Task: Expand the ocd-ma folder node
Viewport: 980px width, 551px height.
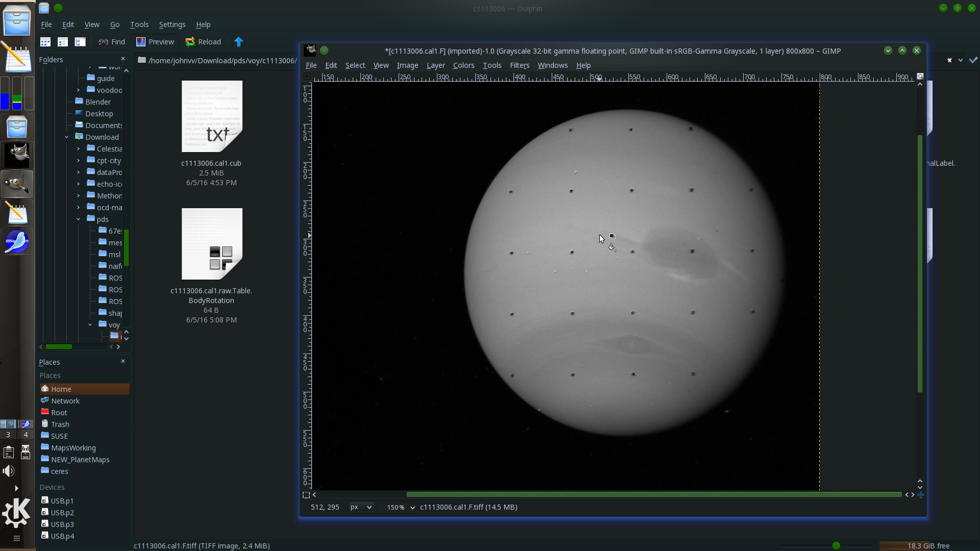Action: click(x=79, y=208)
